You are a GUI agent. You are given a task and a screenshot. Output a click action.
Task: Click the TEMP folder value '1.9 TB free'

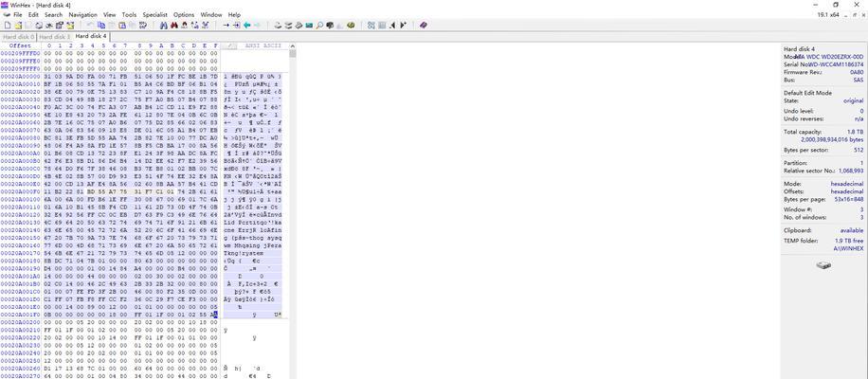coord(849,241)
